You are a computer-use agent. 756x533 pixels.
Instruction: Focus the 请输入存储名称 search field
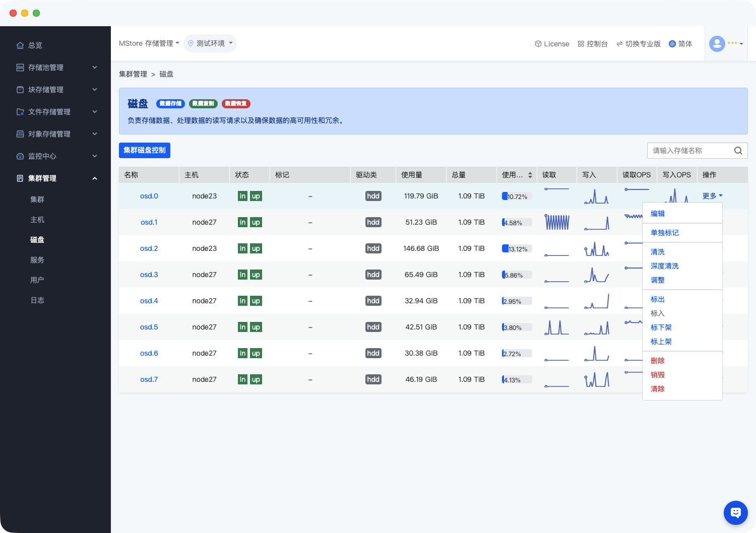pos(689,151)
